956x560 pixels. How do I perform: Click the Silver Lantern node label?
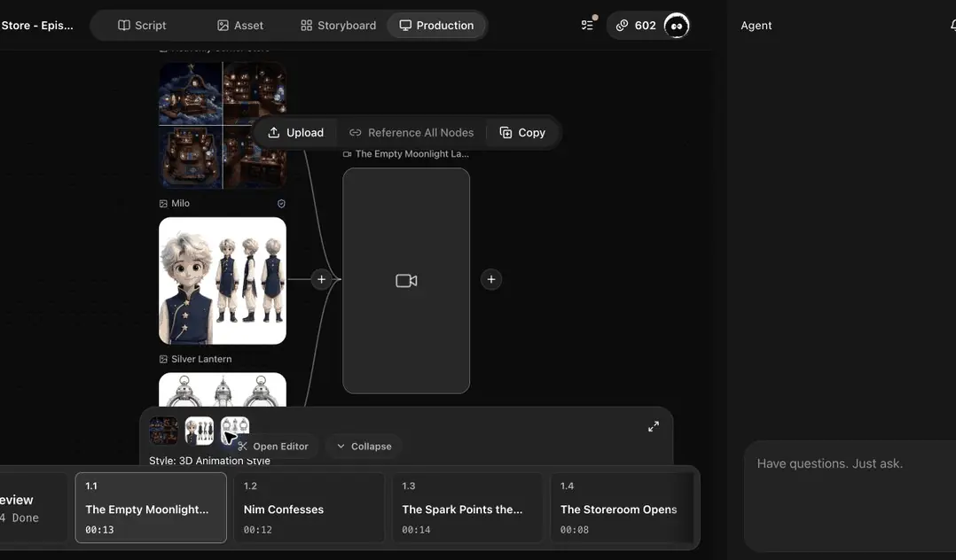click(201, 360)
